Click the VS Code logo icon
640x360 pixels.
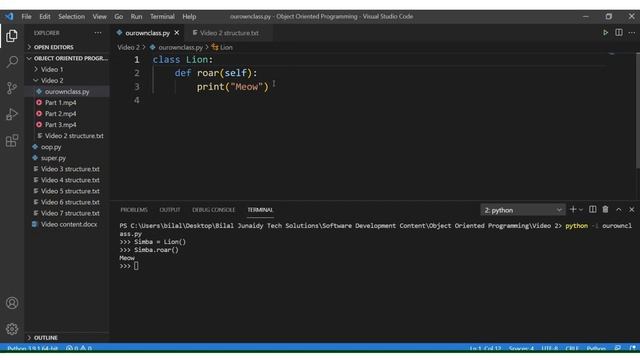click(9, 16)
